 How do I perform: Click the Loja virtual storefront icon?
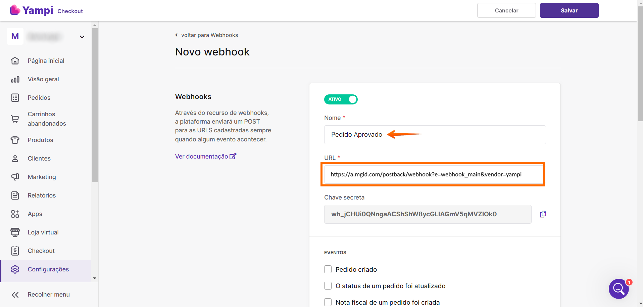click(x=15, y=232)
